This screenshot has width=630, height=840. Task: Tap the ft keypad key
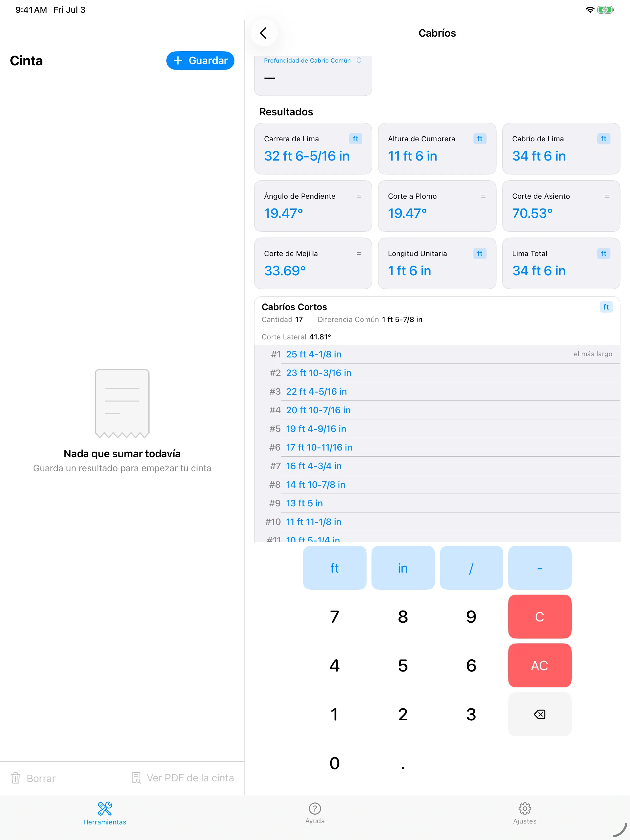(335, 568)
